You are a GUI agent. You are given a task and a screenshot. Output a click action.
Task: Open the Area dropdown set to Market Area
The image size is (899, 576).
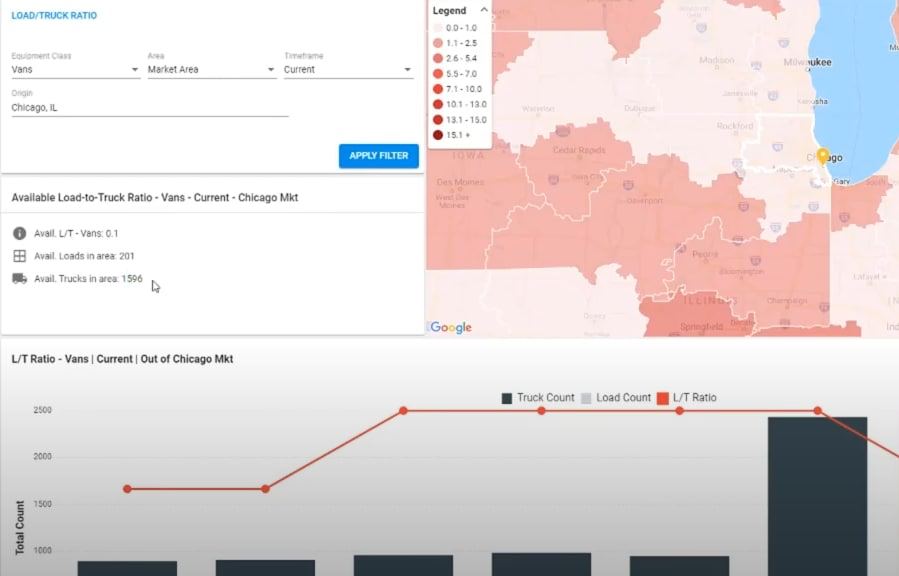211,70
